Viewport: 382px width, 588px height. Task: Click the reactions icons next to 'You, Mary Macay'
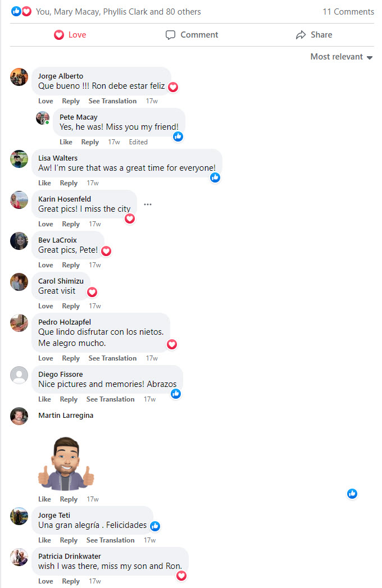pos(21,12)
